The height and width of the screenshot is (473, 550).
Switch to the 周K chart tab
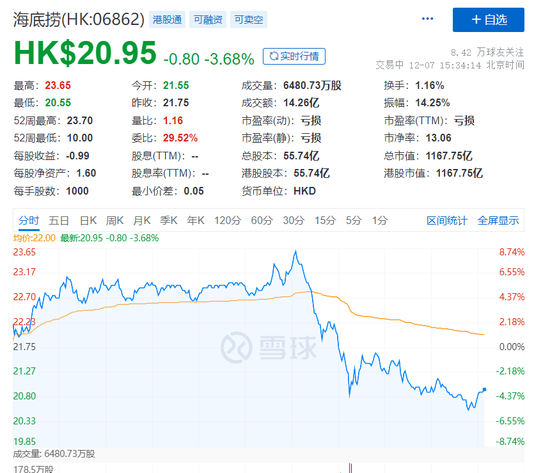coord(115,221)
